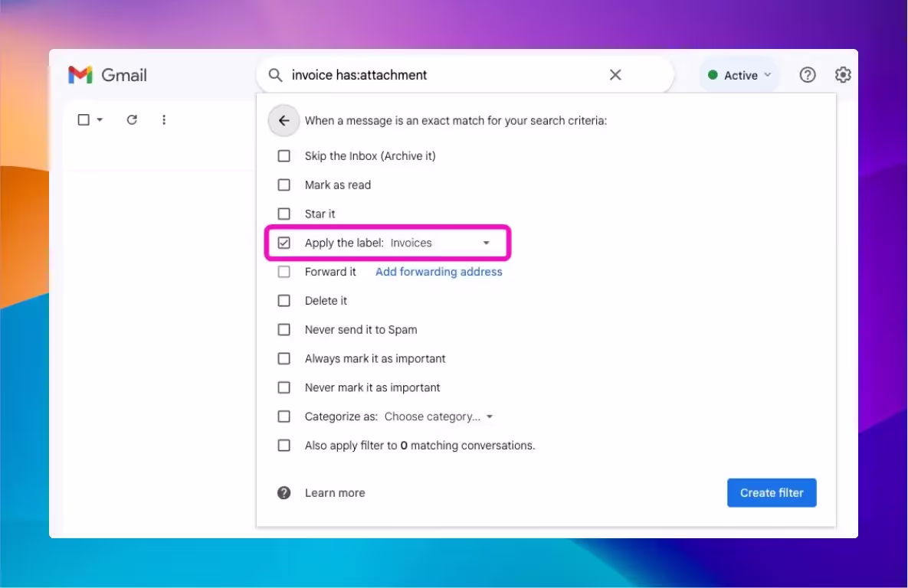Check Delete it
The width and height of the screenshot is (908, 588).
coord(284,301)
